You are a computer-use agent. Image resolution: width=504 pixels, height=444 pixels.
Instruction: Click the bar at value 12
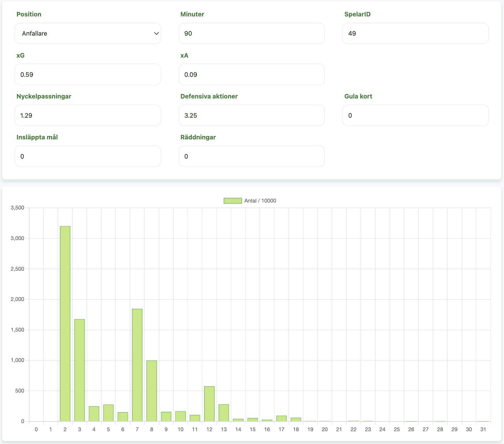coord(209,404)
